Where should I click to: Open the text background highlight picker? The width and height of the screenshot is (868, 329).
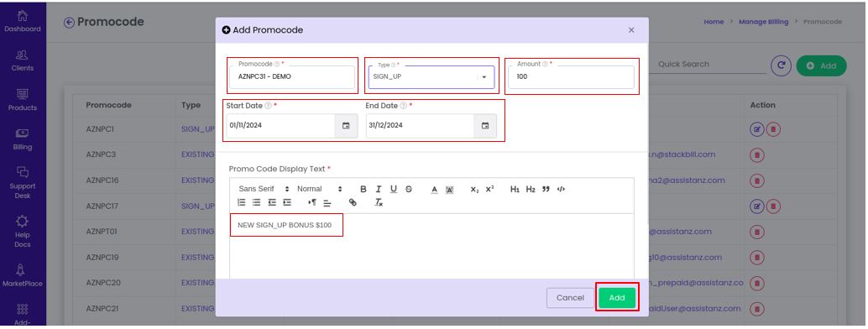pyautogui.click(x=449, y=190)
